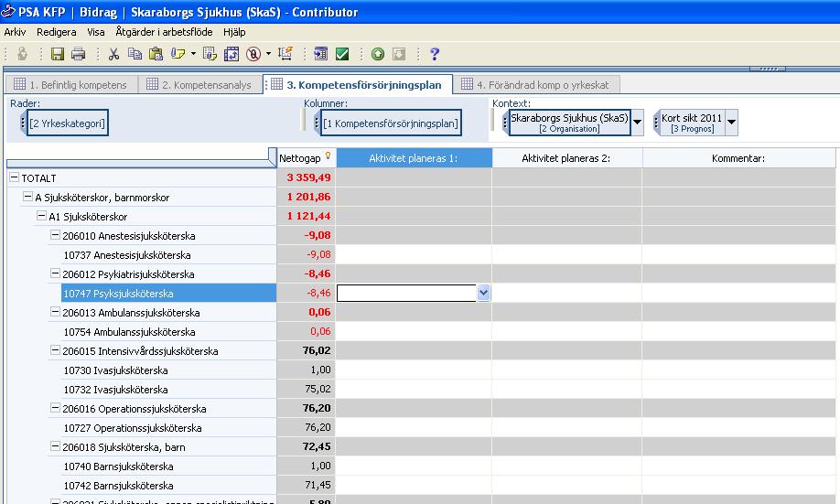Click the document with paperclip attachment icon
Screen dimensions: 840x504
pyautogui.click(x=210, y=54)
